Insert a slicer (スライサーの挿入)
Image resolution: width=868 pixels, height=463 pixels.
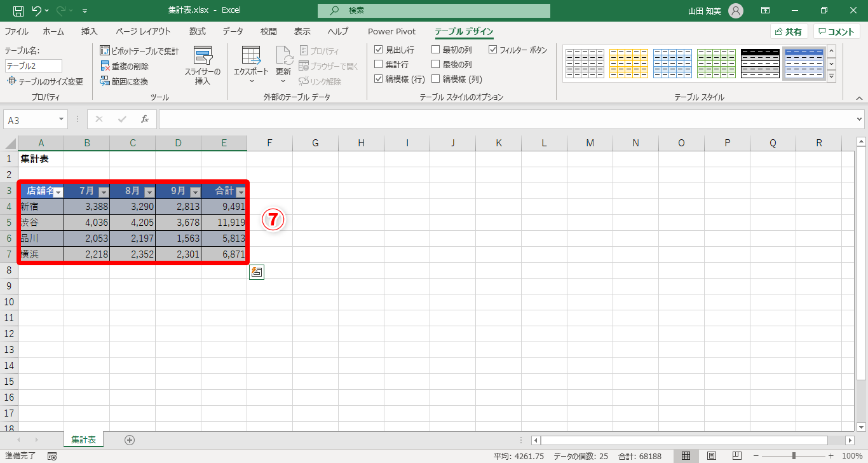point(203,66)
